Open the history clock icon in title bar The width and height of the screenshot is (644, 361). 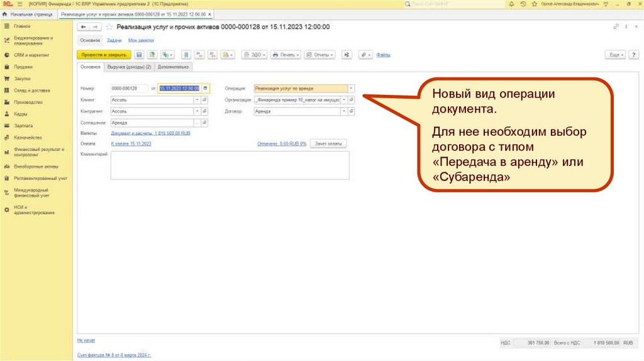tap(523, 4)
